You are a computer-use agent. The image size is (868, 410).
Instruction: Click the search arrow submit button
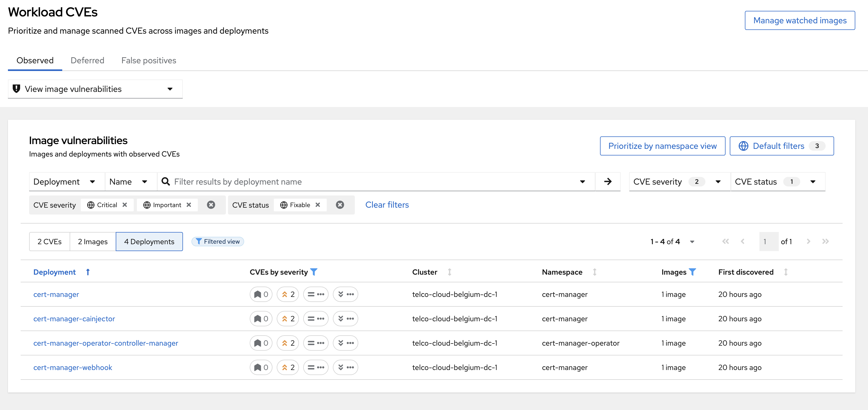(x=607, y=182)
